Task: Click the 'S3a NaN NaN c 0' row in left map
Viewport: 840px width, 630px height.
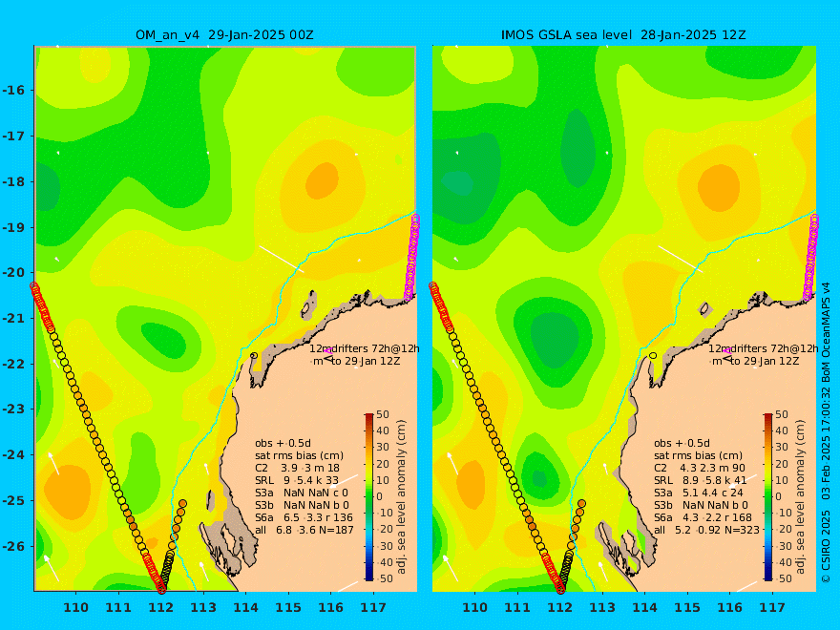Action: point(302,493)
